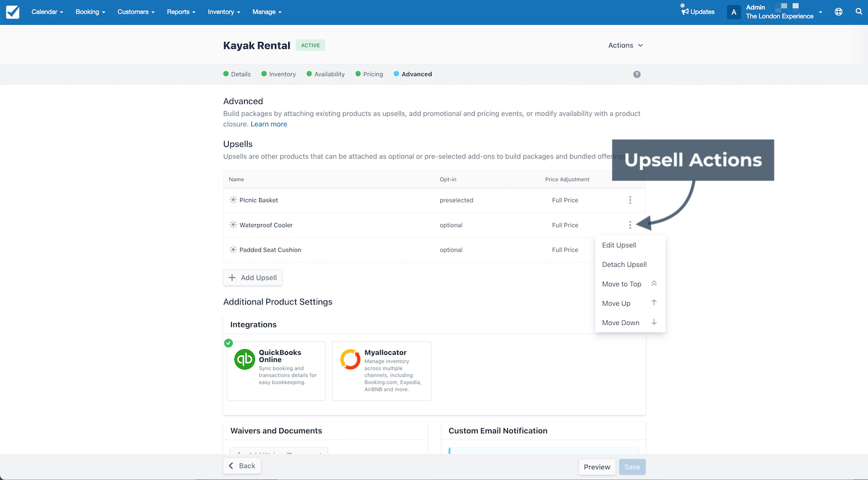Select Move to Top menu entry

(x=630, y=284)
